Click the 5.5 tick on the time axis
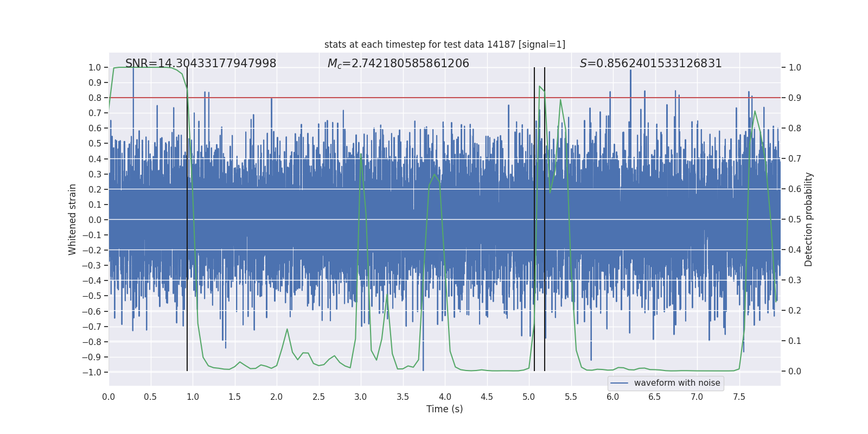The image size is (868, 434). (571, 397)
